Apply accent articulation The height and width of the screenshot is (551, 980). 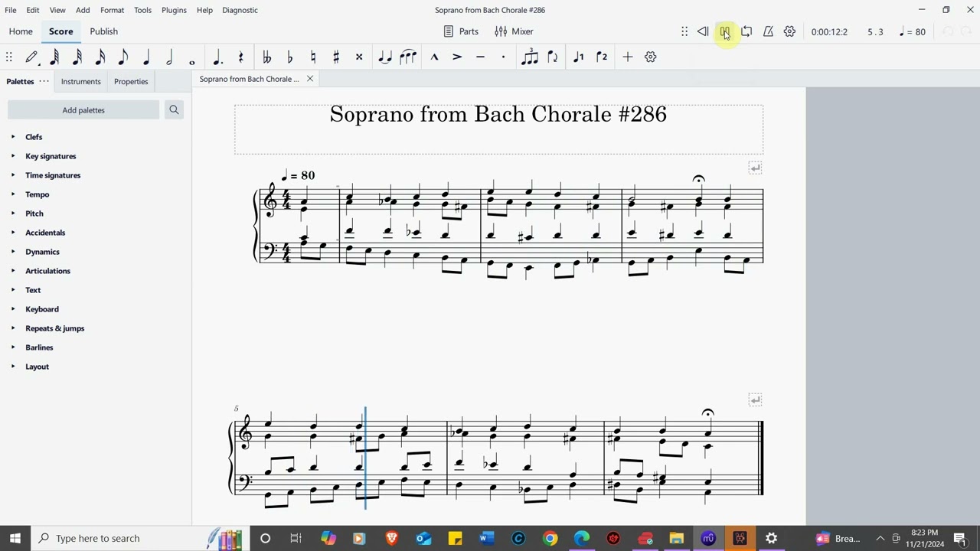point(457,57)
